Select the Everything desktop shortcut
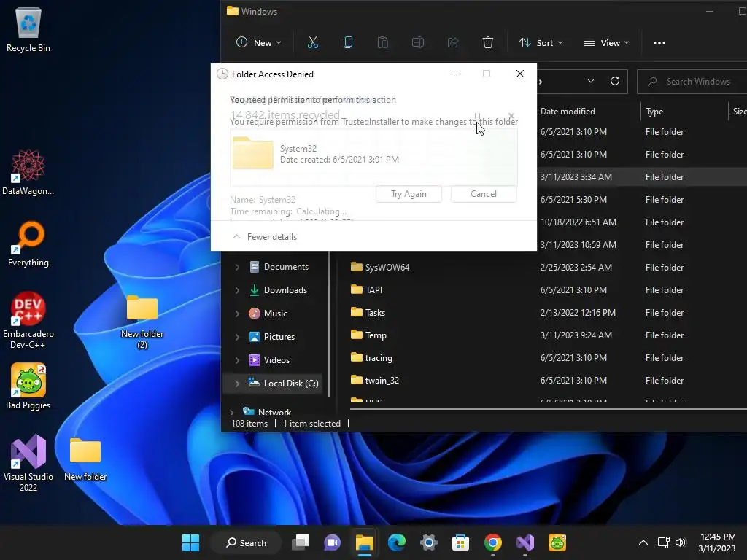The height and width of the screenshot is (560, 747). pyautogui.click(x=28, y=244)
